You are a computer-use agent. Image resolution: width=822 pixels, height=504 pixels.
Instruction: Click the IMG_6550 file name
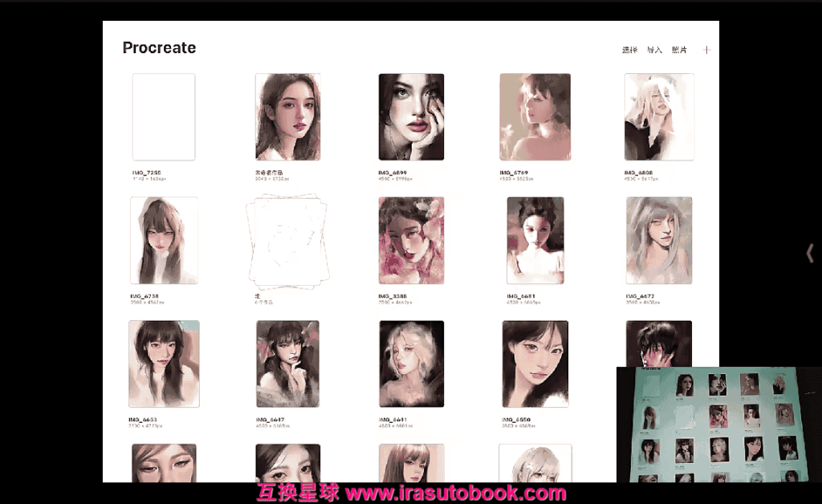[x=516, y=420]
